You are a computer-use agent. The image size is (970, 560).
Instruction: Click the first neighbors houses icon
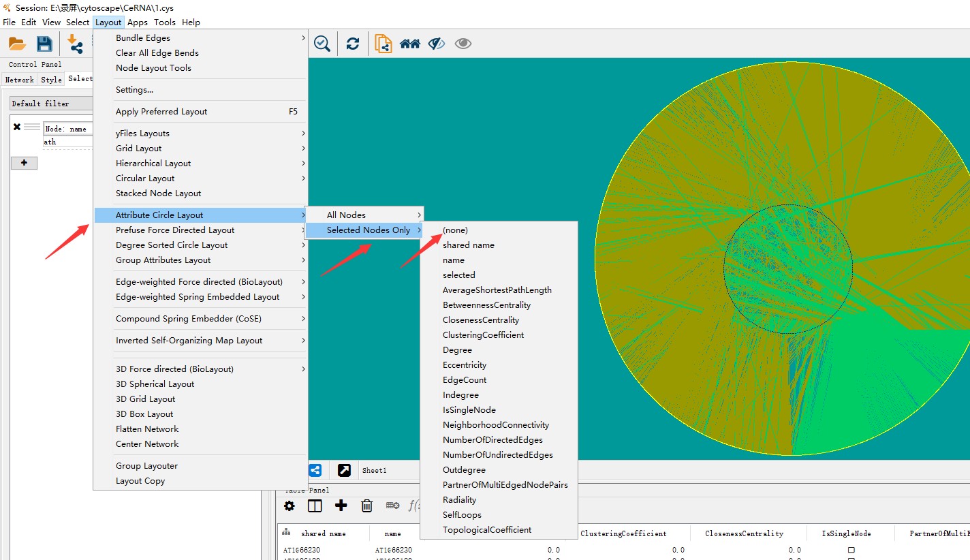pos(409,44)
